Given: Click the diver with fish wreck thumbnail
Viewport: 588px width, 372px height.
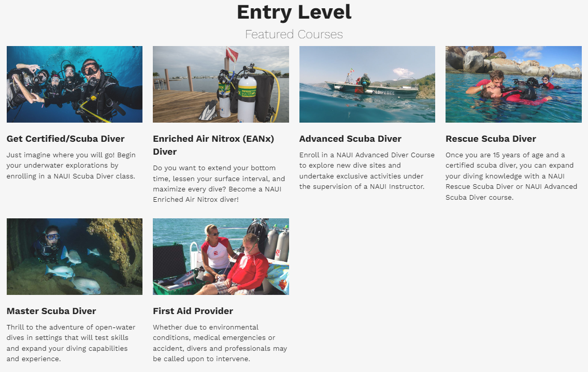Looking at the screenshot, I should [x=75, y=257].
